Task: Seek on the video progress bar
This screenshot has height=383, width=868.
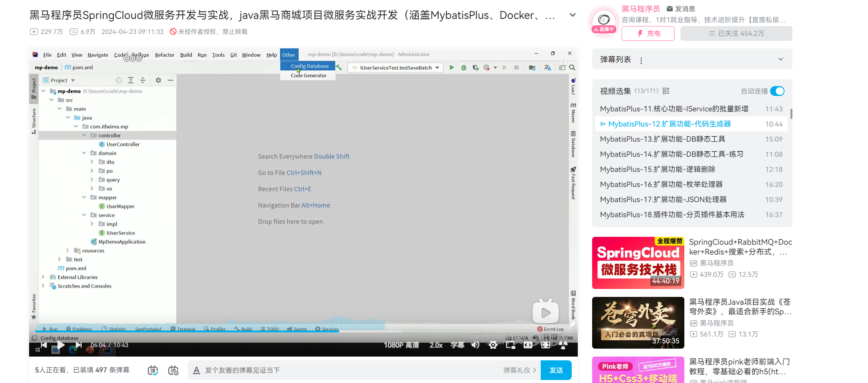Action: [x=303, y=331]
